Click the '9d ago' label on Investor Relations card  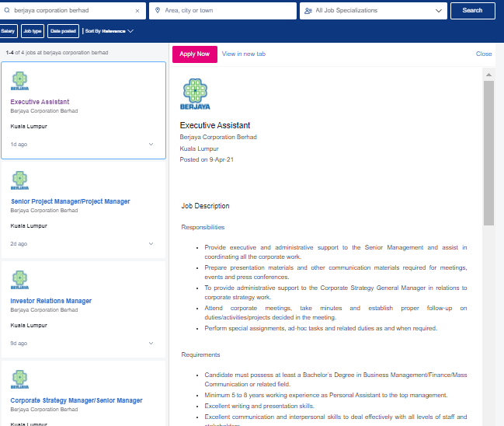(x=19, y=343)
